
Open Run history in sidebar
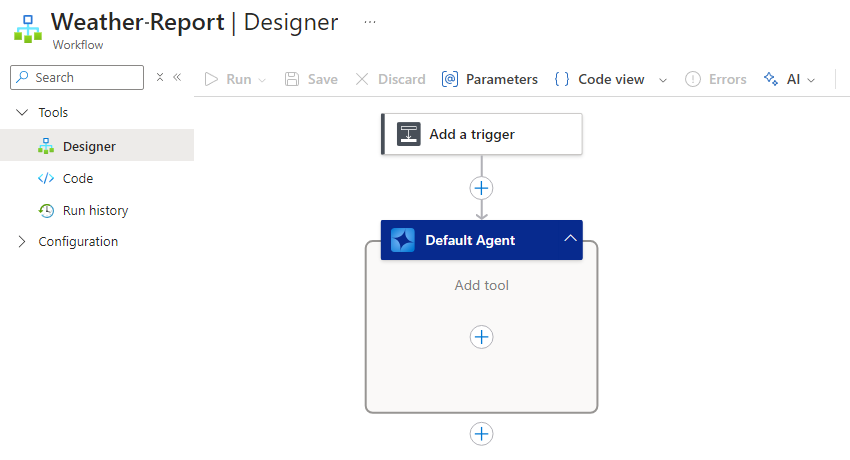pos(97,210)
